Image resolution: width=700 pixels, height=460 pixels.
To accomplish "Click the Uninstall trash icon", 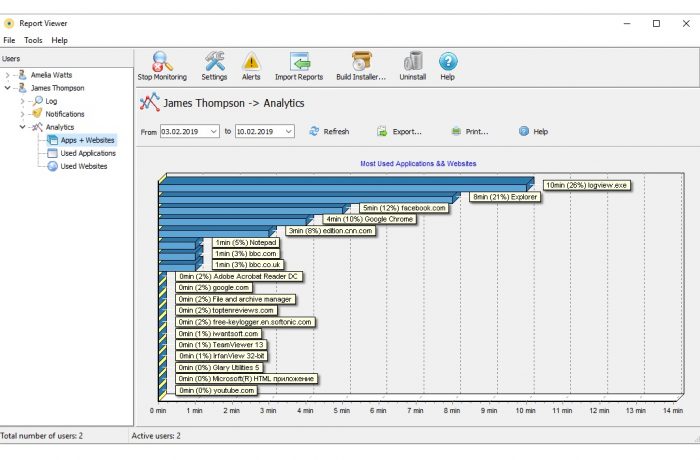I will (412, 62).
